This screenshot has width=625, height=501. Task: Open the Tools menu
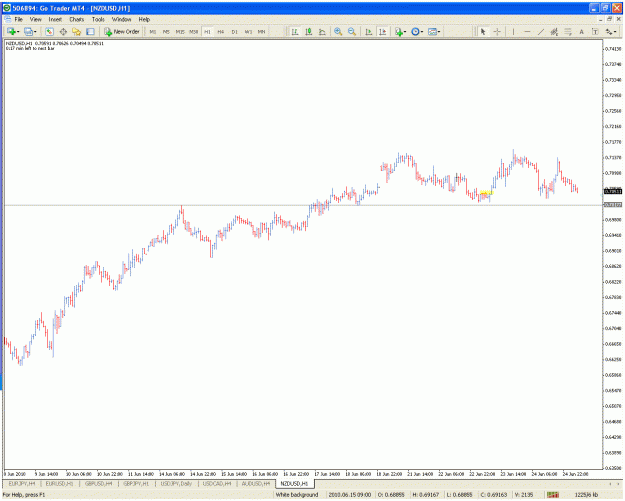point(98,19)
